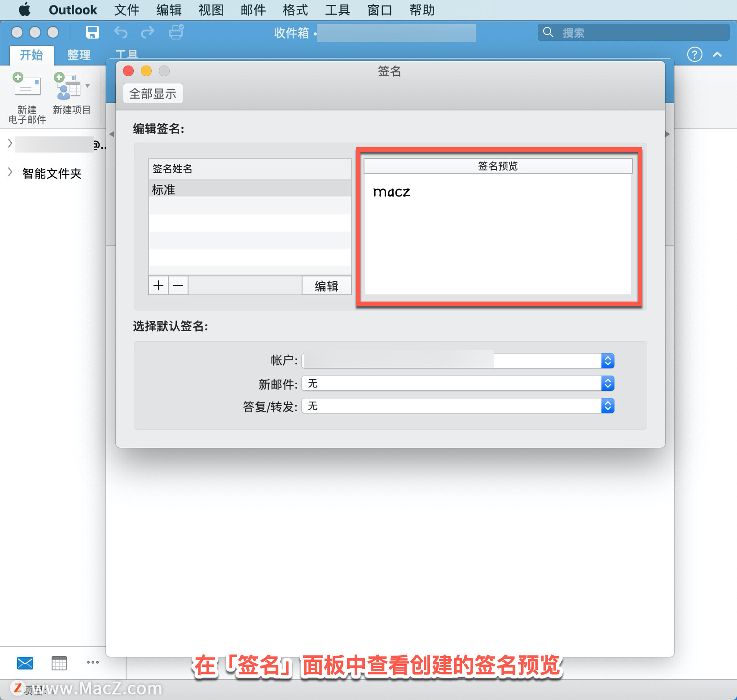The height and width of the screenshot is (700, 737).
Task: Open the 邮件 menu
Action: coord(253,10)
